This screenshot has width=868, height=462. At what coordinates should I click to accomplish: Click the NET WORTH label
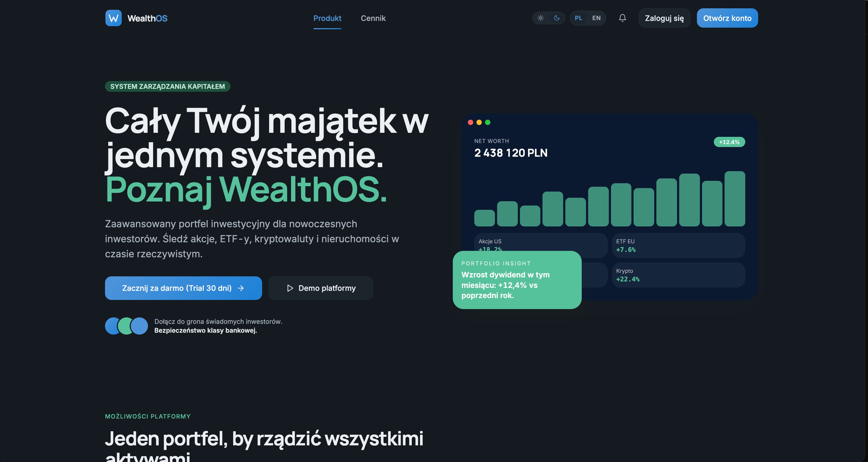(491, 141)
